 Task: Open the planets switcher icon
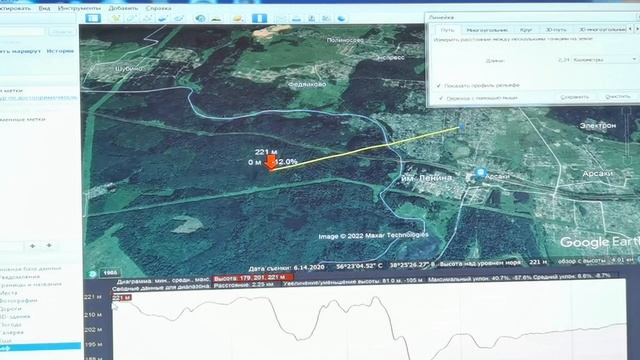tap(238, 18)
